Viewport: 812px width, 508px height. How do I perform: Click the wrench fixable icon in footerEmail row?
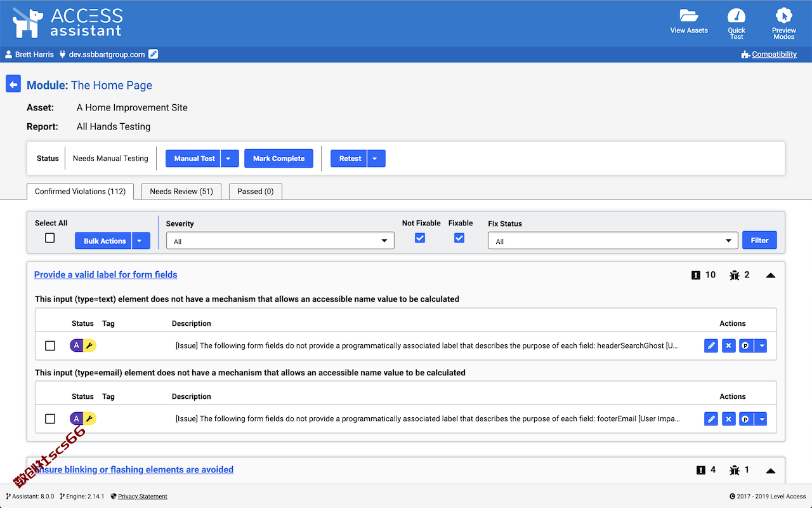(x=89, y=418)
